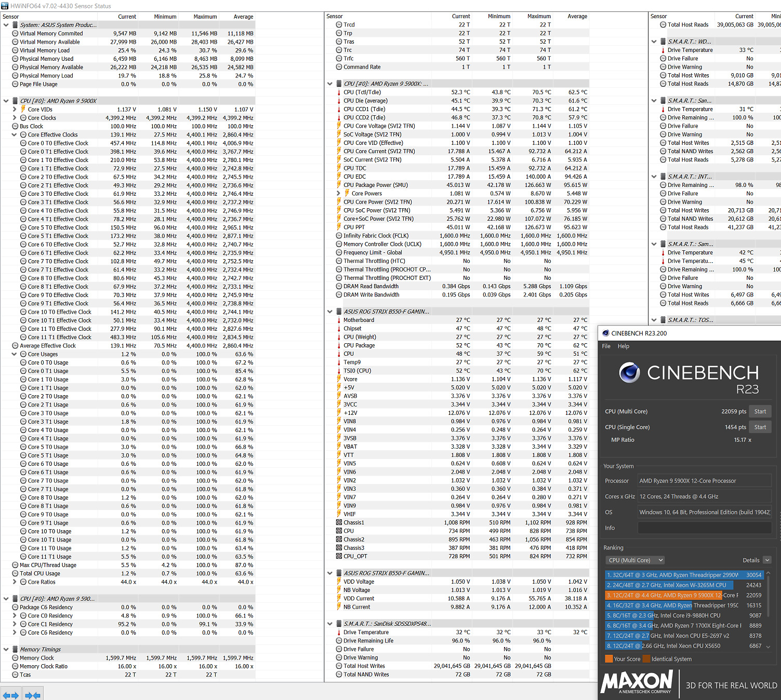Click the thermometer icon beside Motherboard
Viewport: 781px width, 700px height.
click(339, 320)
